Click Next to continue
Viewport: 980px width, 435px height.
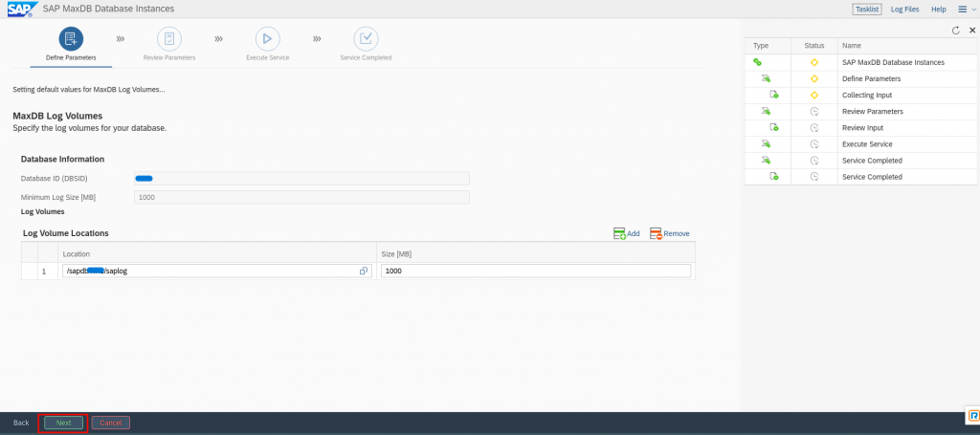63,423
